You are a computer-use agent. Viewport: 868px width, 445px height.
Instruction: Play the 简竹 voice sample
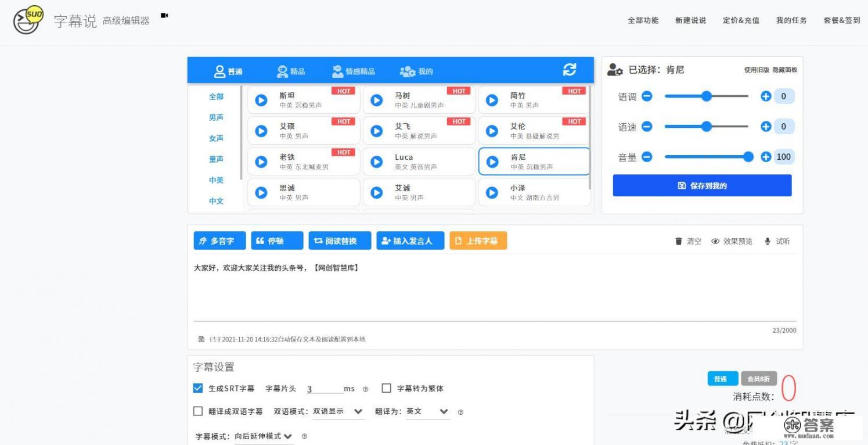[x=492, y=101]
